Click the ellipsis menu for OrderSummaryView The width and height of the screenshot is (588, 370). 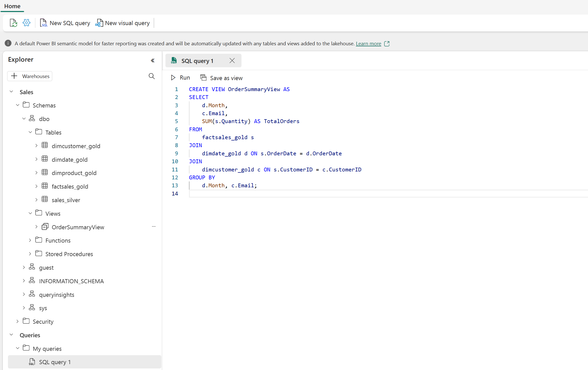point(153,226)
